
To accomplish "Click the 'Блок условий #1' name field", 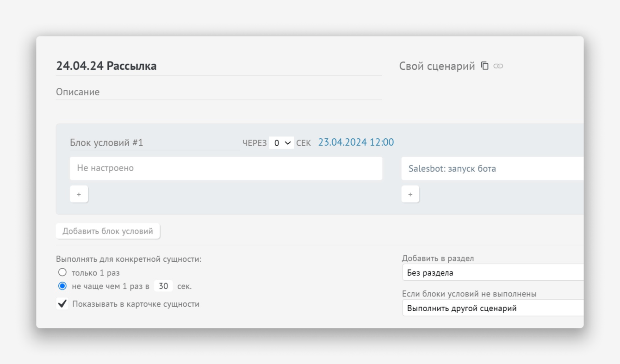I will pyautogui.click(x=154, y=142).
